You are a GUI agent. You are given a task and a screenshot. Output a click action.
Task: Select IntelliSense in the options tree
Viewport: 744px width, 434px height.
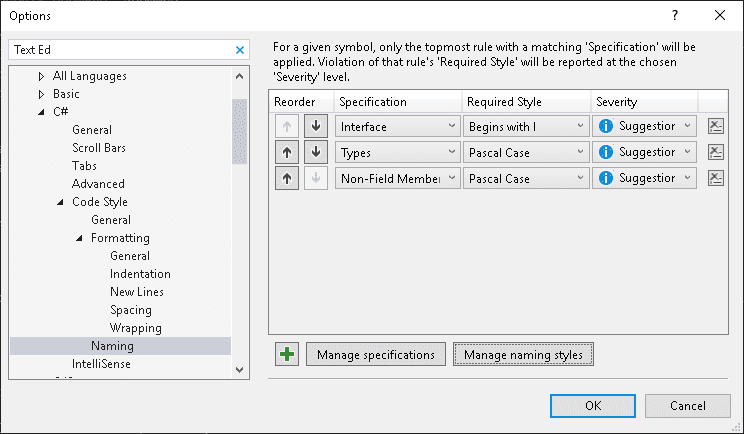tap(101, 364)
